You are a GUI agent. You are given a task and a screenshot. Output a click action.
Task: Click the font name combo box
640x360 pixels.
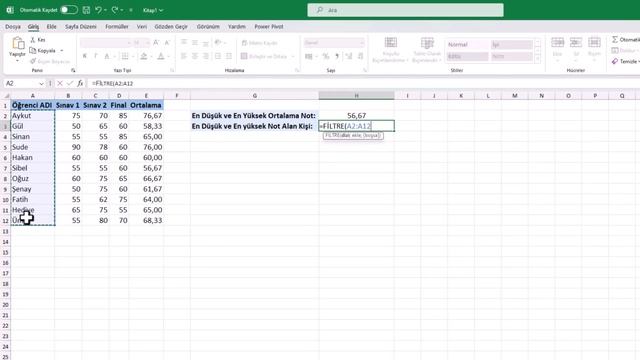point(106,42)
